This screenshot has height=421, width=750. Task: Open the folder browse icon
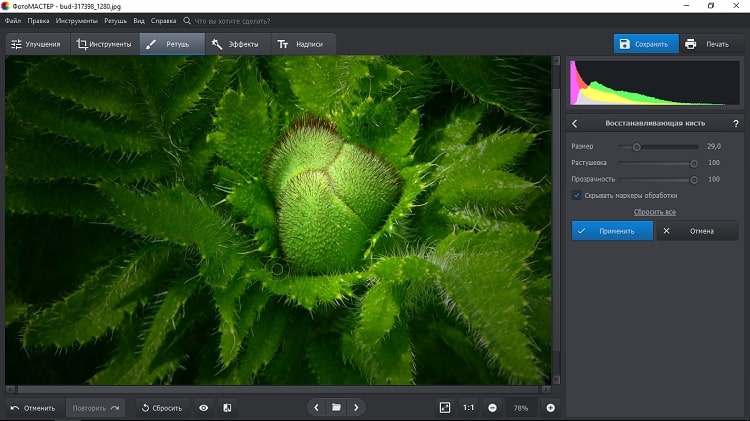336,408
